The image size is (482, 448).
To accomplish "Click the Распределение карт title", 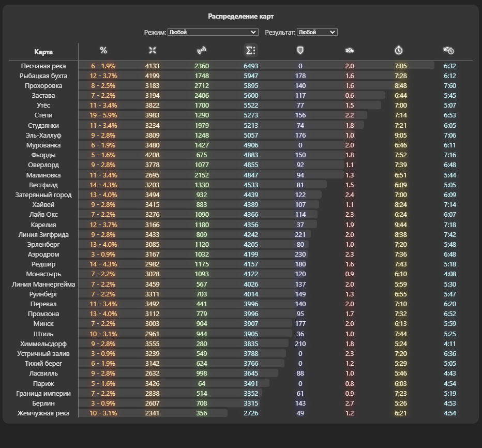I will point(240,17).
